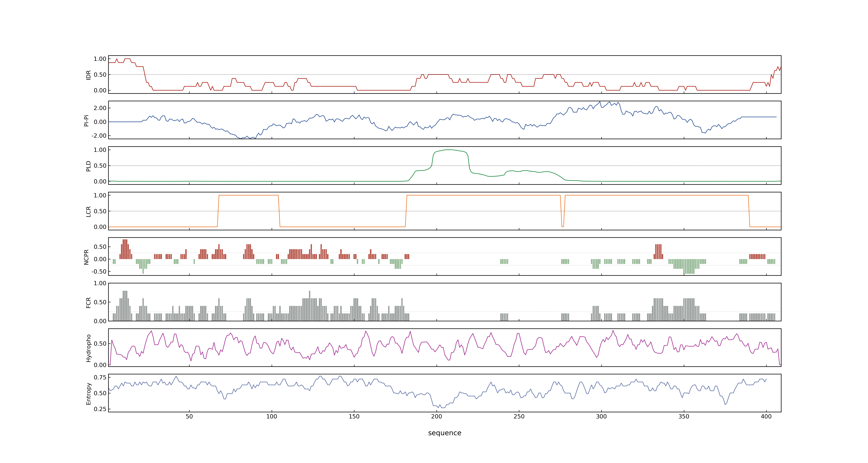Screen dimensions: 868x463
Task: Select x-axis tick label 350
Action: [684, 416]
